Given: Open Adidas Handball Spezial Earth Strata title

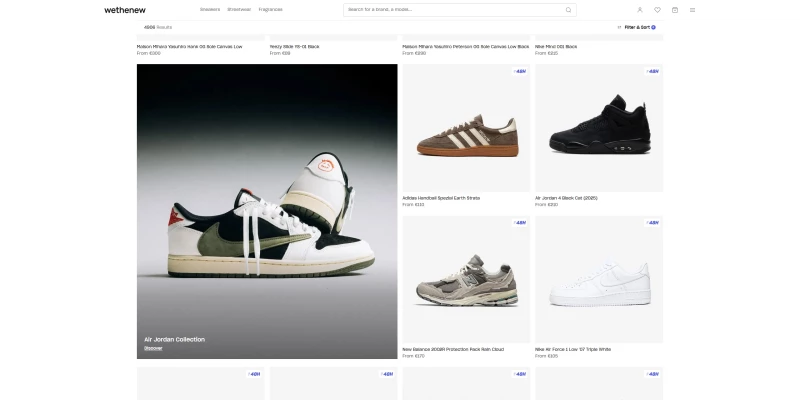Looking at the screenshot, I should pyautogui.click(x=441, y=198).
